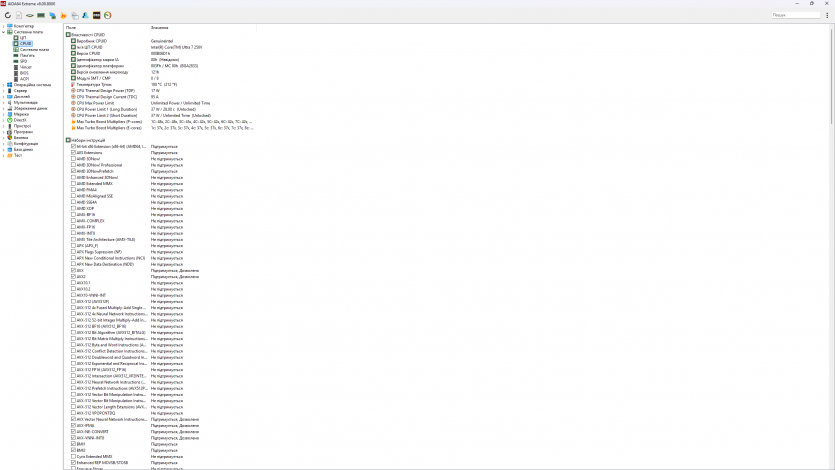Click the Поле column header
835x470 pixels.
pyautogui.click(x=72, y=26)
